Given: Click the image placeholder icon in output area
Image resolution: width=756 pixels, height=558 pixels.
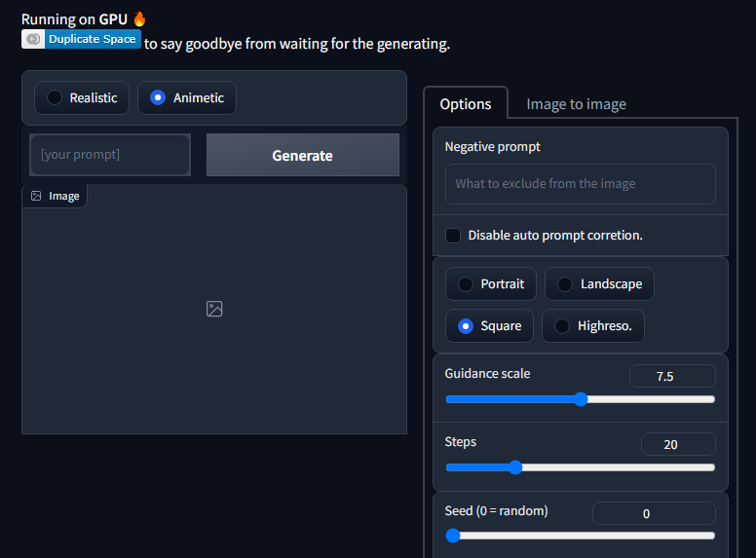Looking at the screenshot, I should click(x=214, y=309).
